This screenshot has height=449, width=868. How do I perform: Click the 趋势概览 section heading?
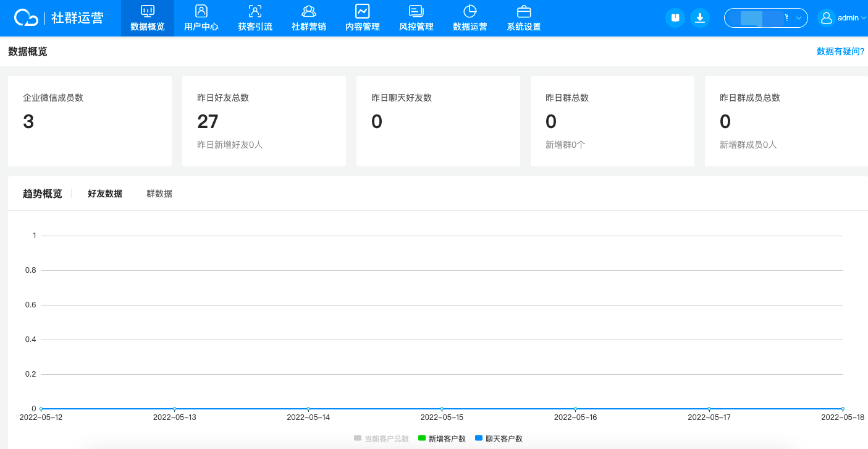[43, 194]
